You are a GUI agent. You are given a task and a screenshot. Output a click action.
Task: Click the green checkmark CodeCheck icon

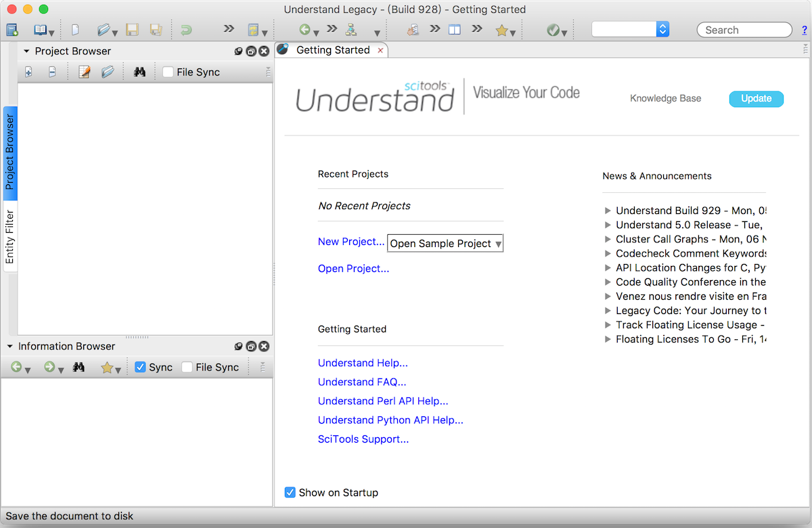553,30
